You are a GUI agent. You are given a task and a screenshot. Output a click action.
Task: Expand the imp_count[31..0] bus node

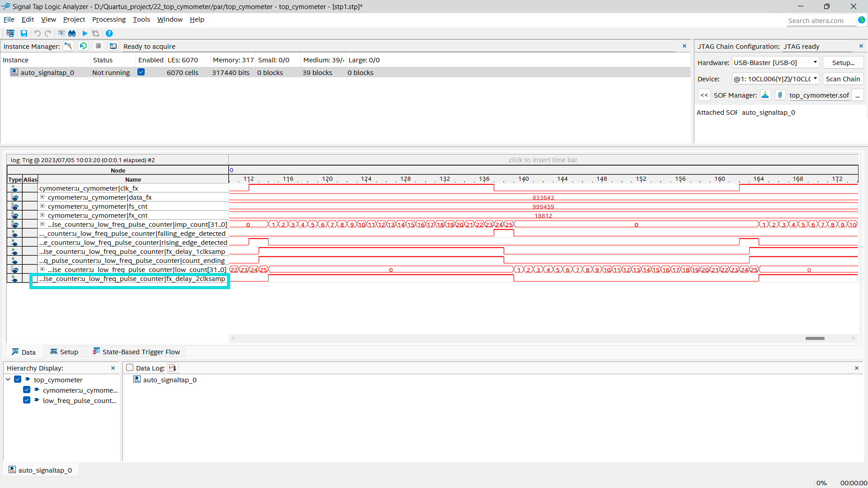(42, 225)
